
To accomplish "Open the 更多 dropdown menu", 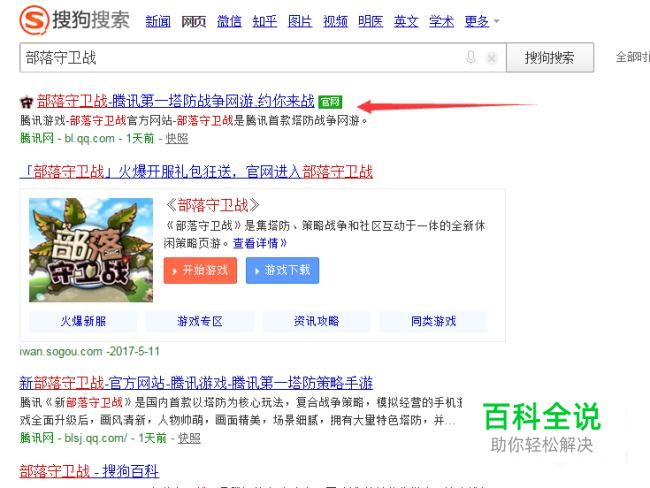I will [x=482, y=21].
